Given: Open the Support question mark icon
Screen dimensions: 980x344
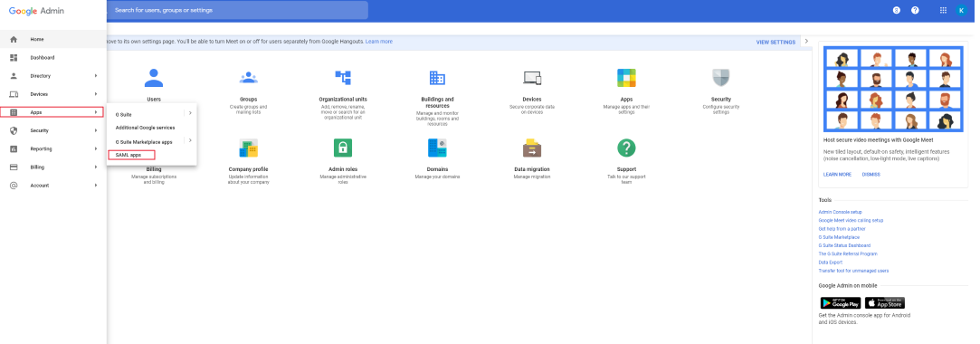Looking at the screenshot, I should [626, 148].
